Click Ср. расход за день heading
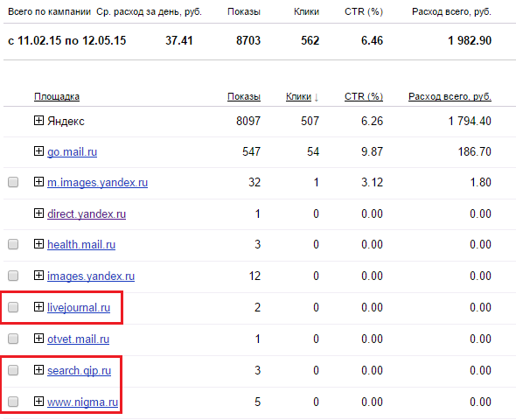The image size is (516, 420). click(x=149, y=12)
